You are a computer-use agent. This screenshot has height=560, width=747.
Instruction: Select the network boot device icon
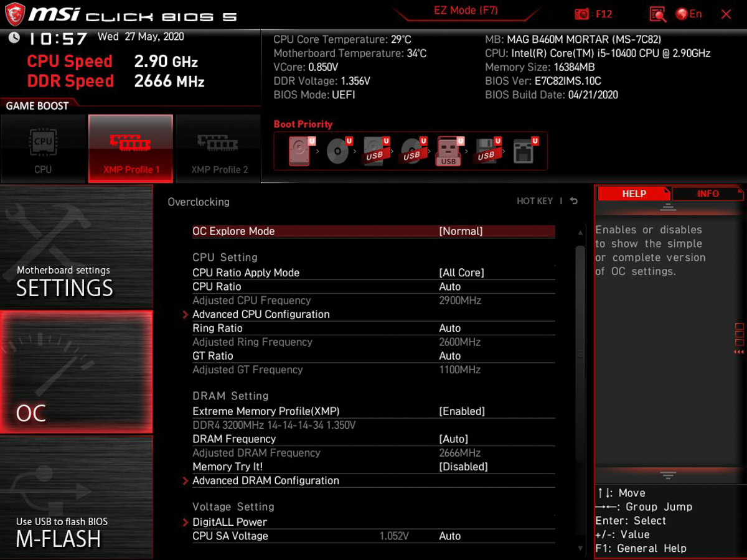click(525, 151)
